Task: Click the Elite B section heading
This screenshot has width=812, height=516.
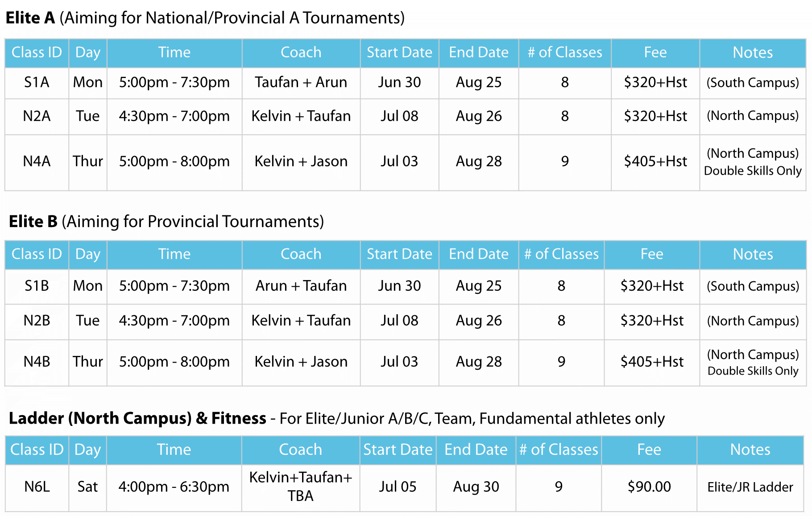Action: (x=166, y=222)
